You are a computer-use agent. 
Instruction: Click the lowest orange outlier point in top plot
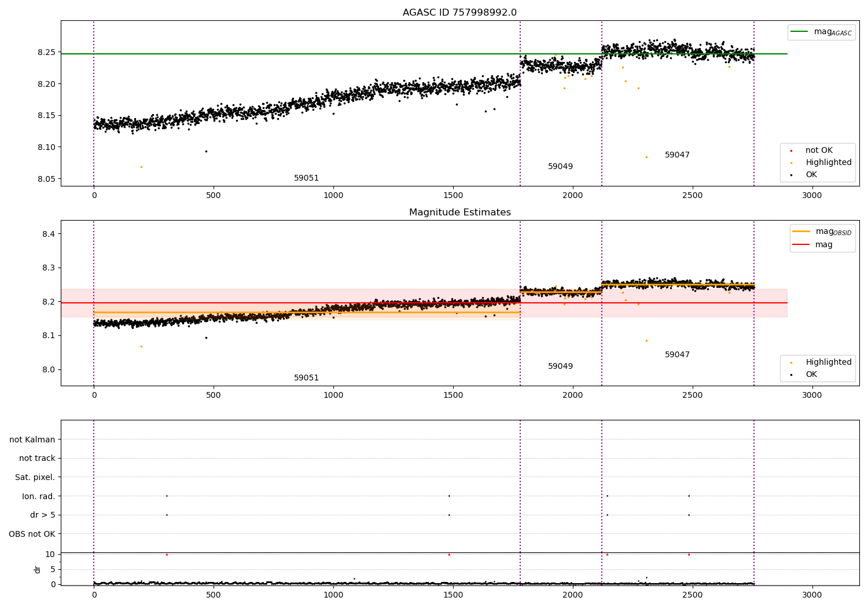(141, 167)
